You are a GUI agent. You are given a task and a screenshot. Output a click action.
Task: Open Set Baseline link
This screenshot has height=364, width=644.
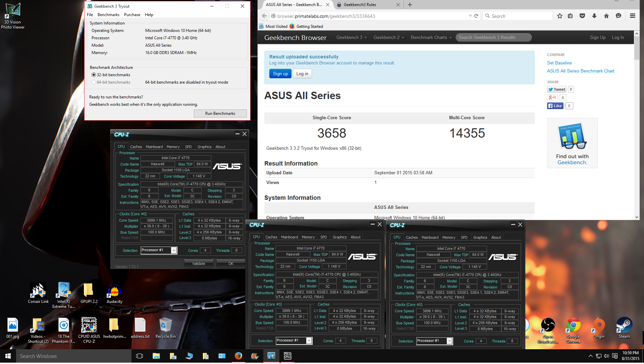coord(559,63)
